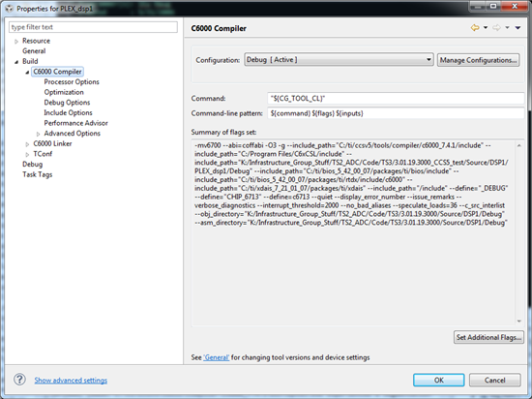Open the view menu triangle icon
Screen dimensions: 532x399
point(517,28)
